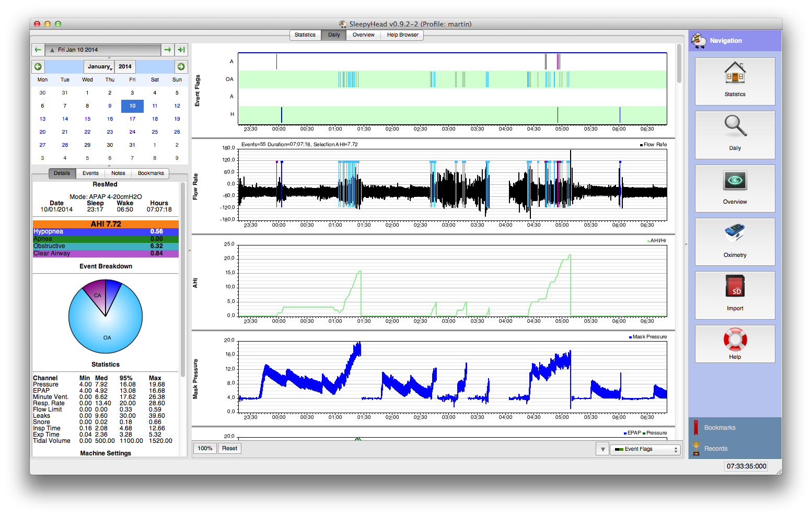
Task: Select January 17 in the calendar
Action: pos(132,119)
